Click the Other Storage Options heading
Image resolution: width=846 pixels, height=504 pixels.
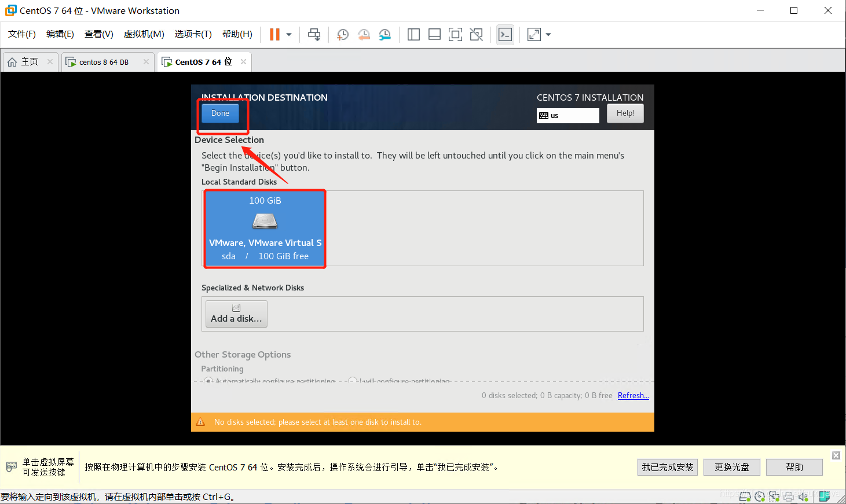pyautogui.click(x=243, y=355)
